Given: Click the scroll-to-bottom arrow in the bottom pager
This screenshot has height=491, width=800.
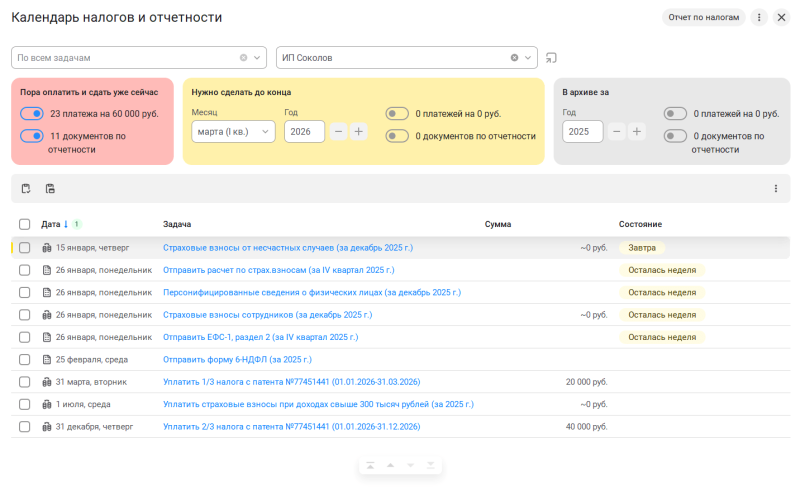Looking at the screenshot, I should pos(431,466).
